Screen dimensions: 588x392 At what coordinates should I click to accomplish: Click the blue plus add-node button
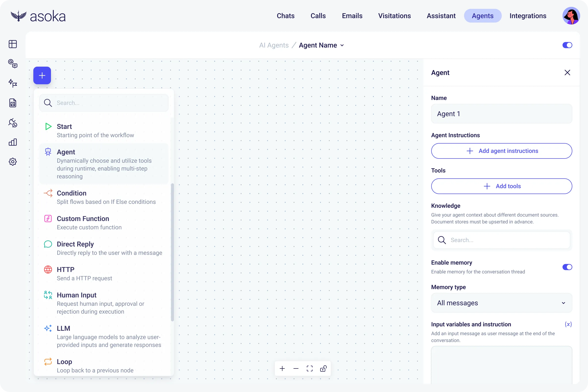point(42,75)
